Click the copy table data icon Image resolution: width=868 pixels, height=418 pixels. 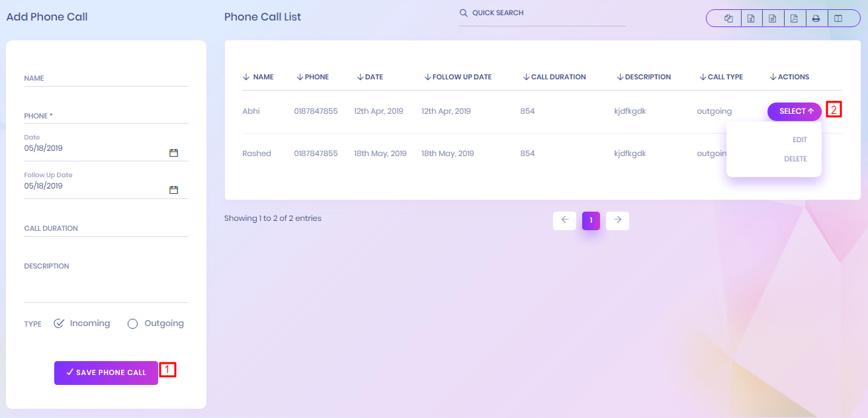(x=729, y=19)
